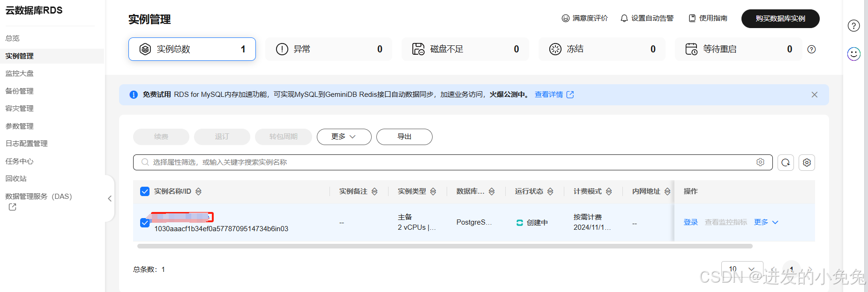Uncheck the instance row checkbox

pyautogui.click(x=145, y=223)
